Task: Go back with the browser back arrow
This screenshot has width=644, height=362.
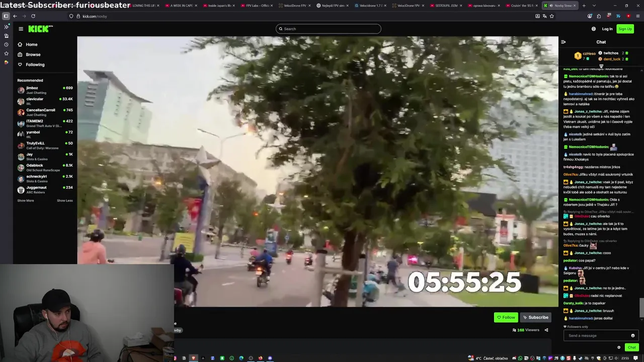Action: pos(15,16)
